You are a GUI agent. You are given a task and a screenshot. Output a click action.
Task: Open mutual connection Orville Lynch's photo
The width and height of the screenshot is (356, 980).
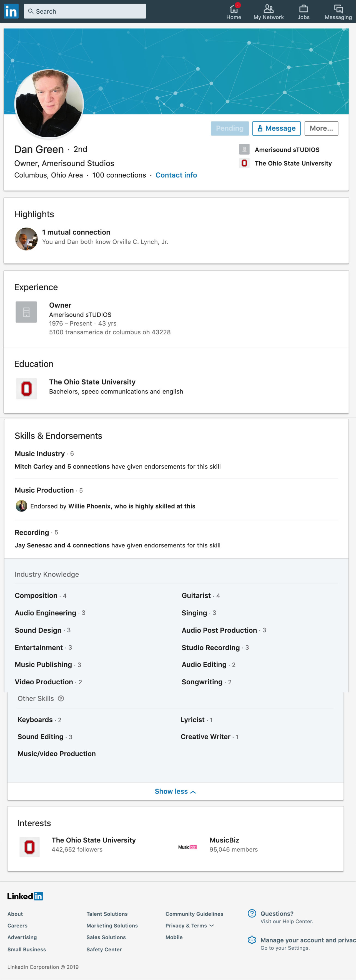point(26,239)
